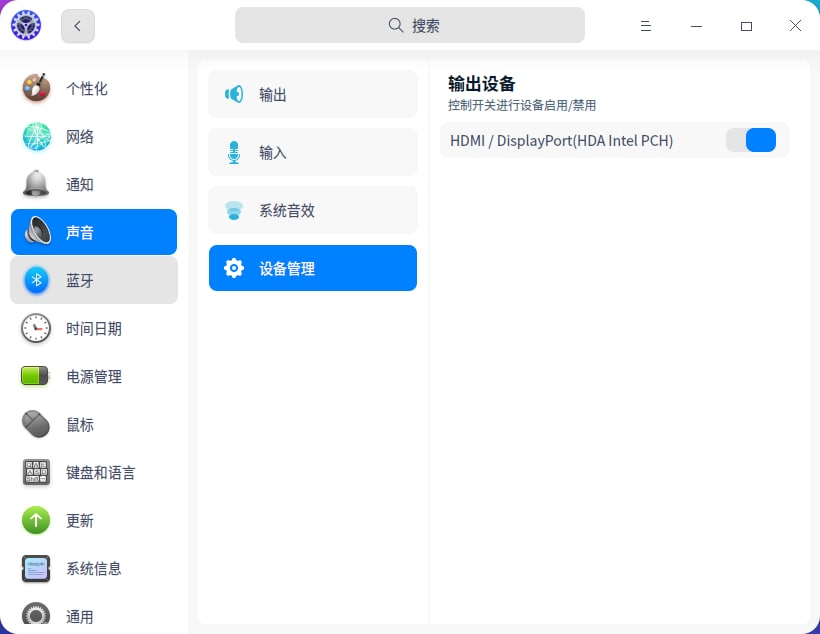Click the 个性化 palette icon
This screenshot has height=634, width=820.
click(x=36, y=88)
